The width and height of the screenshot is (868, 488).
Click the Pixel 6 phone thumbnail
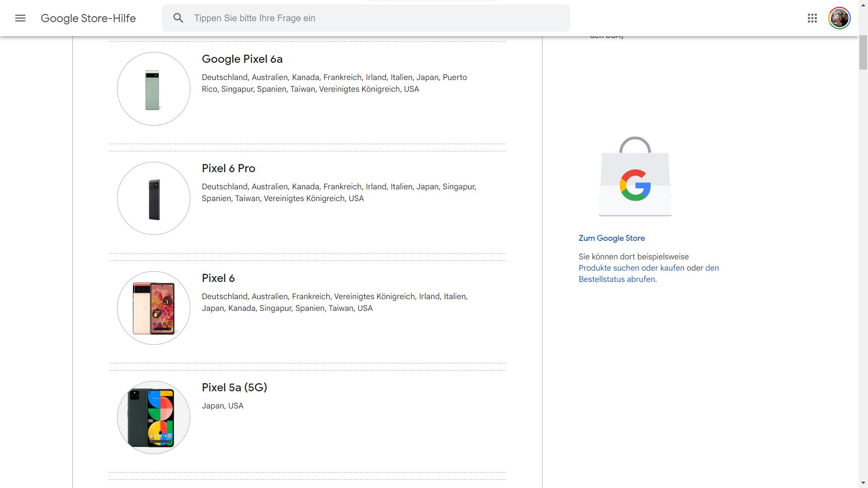pyautogui.click(x=153, y=308)
